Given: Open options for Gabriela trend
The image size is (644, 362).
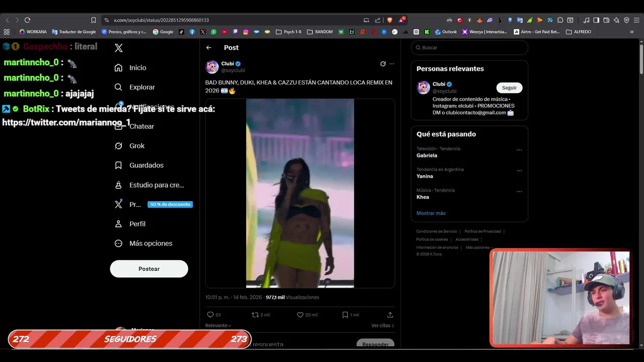Looking at the screenshot, I should tap(519, 150).
